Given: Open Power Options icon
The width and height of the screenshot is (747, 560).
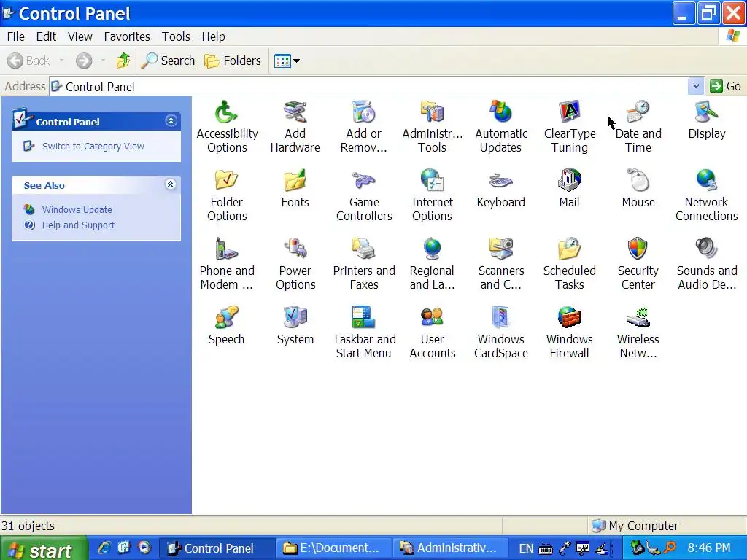Looking at the screenshot, I should pos(295,249).
